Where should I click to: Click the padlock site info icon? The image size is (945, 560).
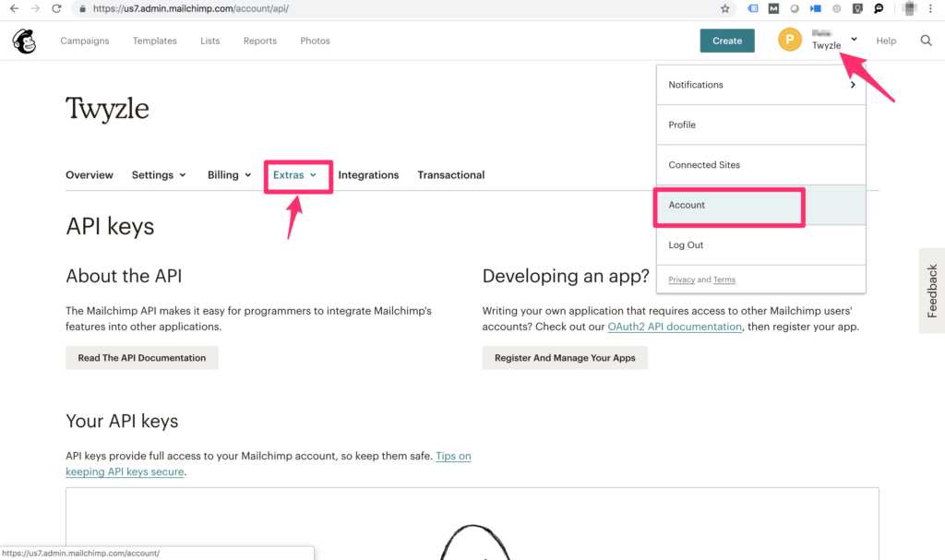click(x=82, y=8)
